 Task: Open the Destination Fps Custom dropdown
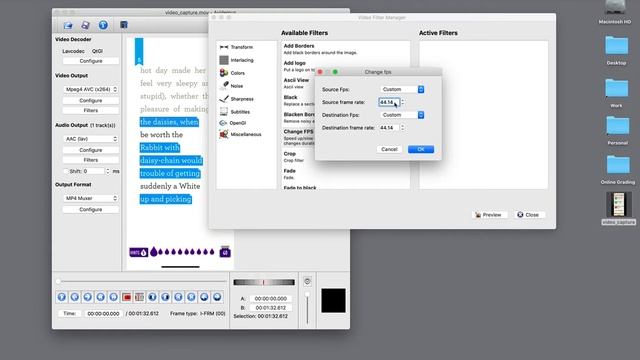click(x=402, y=115)
